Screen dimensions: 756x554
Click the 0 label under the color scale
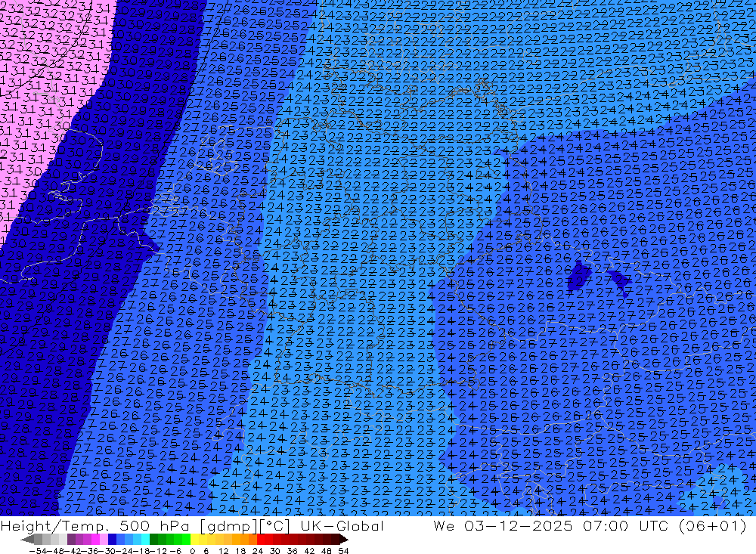pyautogui.click(x=192, y=551)
